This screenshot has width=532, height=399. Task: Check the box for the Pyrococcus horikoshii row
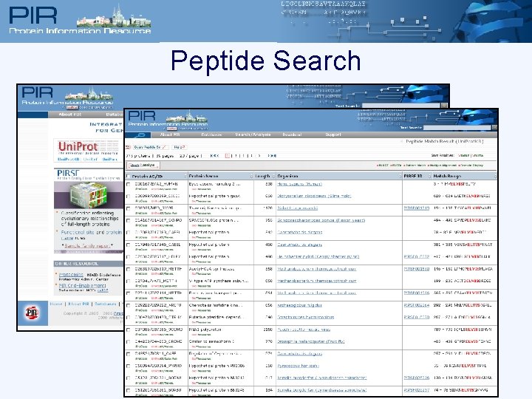coord(129,366)
